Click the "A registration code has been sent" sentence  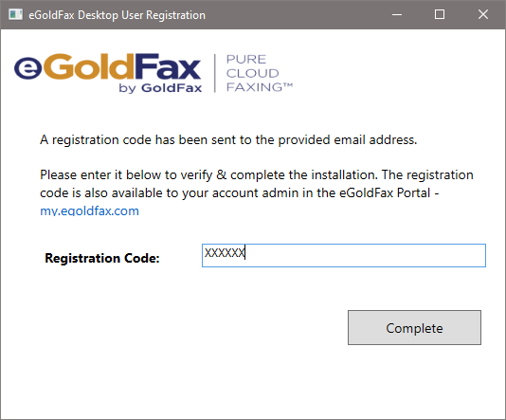pos(228,139)
